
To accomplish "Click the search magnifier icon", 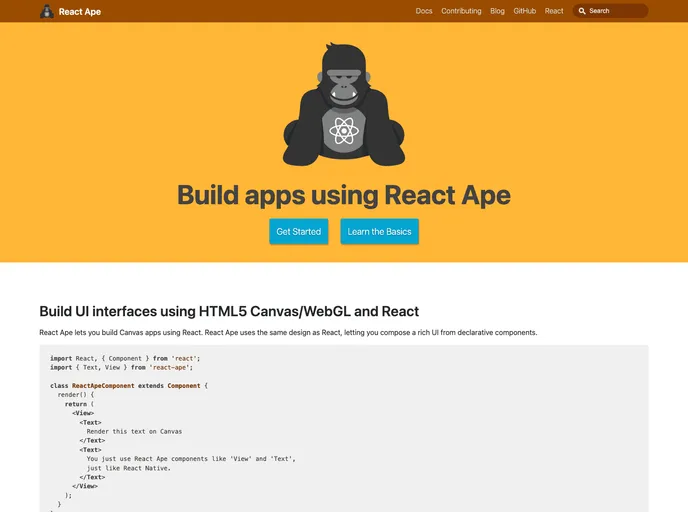I will (582, 11).
